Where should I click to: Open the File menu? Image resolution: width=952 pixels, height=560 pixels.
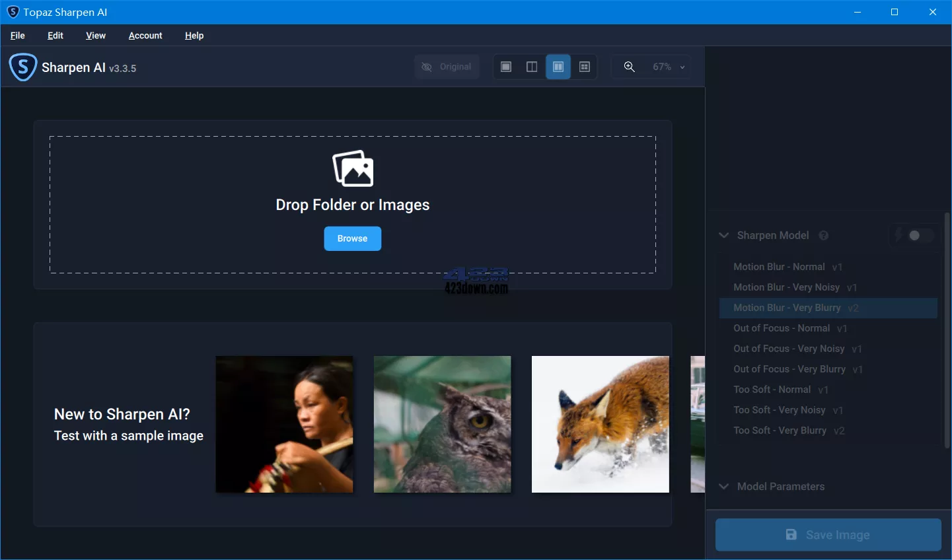pos(17,36)
